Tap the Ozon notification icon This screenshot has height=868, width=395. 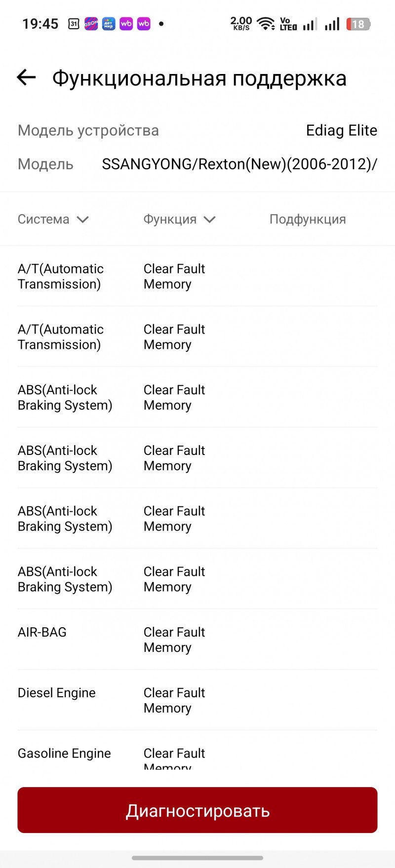coord(91,24)
